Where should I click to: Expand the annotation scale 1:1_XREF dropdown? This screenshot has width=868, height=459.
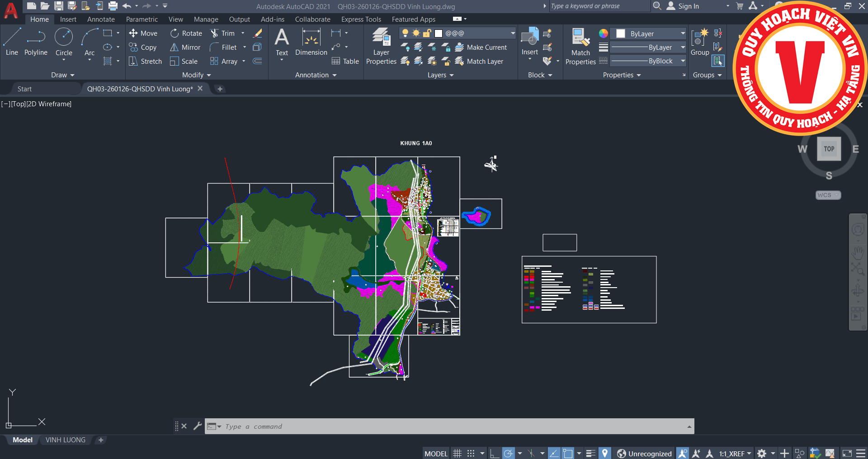coord(749,453)
